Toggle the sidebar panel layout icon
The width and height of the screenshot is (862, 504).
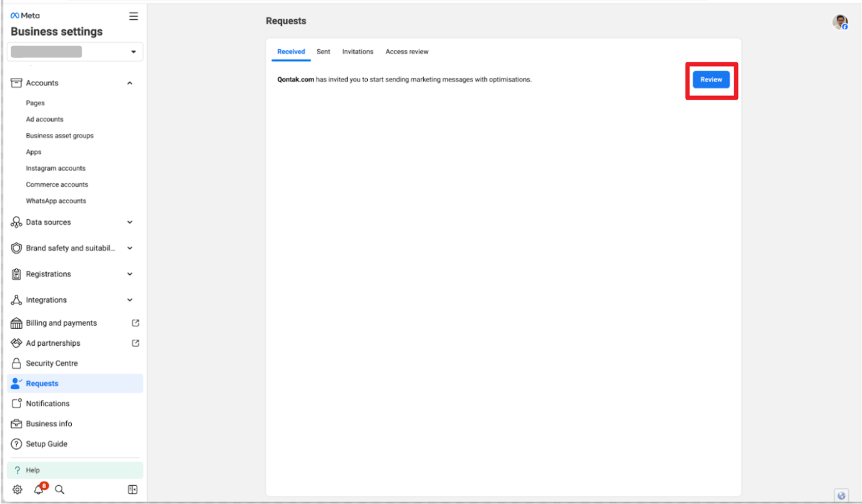click(132, 490)
